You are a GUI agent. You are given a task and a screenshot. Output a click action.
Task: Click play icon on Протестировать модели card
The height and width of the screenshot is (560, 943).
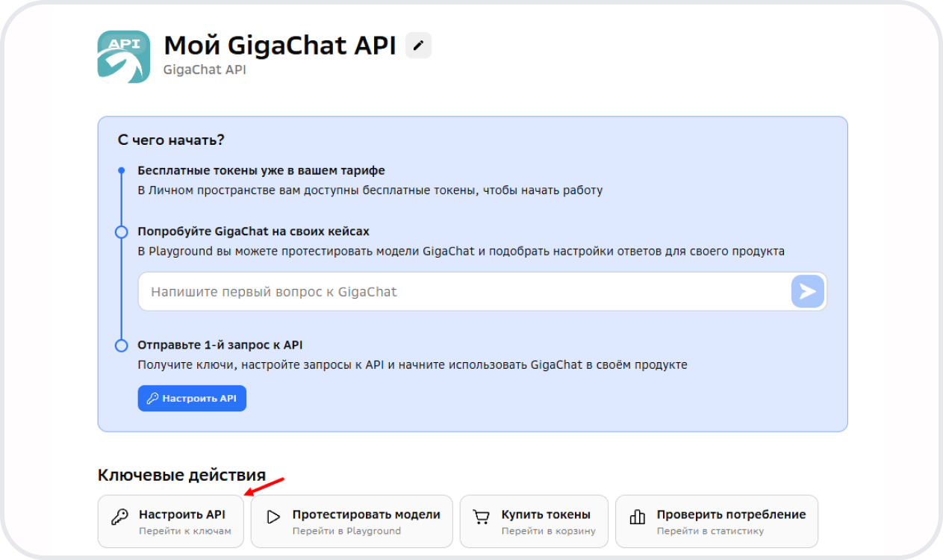[x=273, y=517]
